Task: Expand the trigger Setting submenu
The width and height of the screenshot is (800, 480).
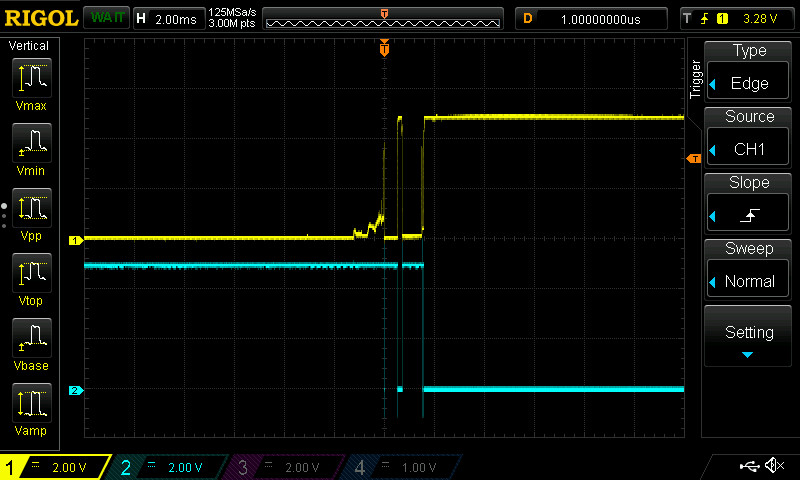Action: [749, 337]
